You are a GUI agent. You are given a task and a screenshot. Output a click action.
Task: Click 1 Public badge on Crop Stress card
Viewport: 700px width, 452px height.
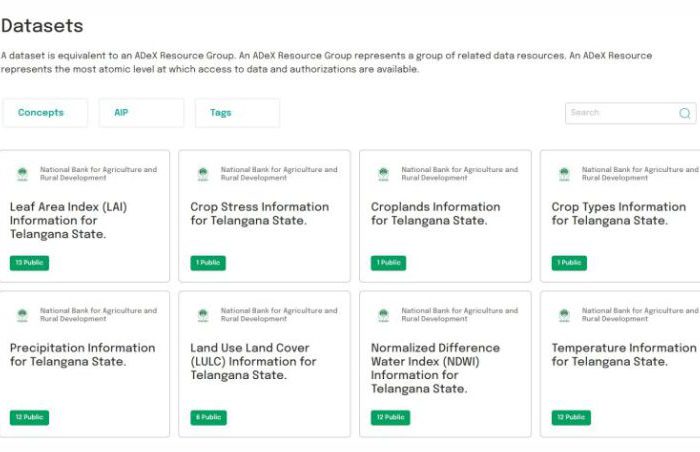(x=208, y=263)
